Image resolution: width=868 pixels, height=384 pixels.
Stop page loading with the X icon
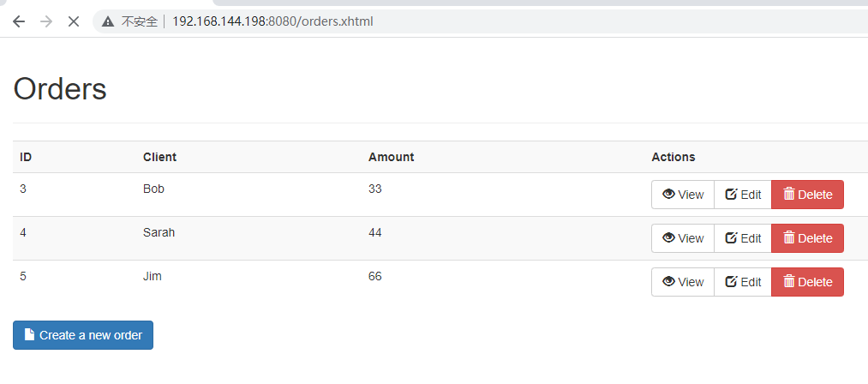coord(74,21)
